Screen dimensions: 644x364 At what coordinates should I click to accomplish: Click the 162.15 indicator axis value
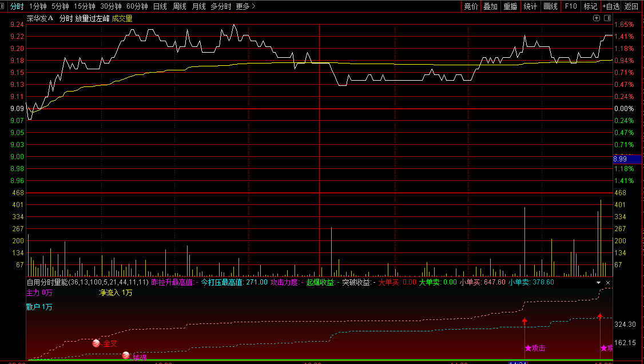(625, 343)
